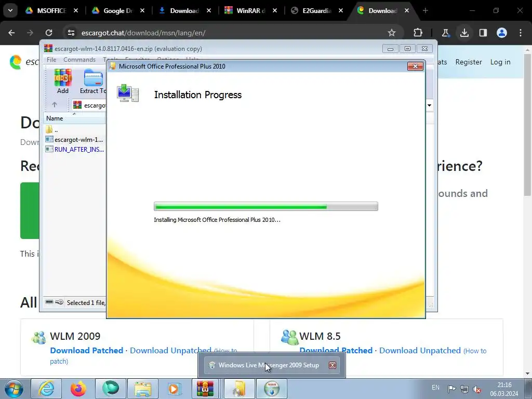Select the escargot-wlm-1... file in WinRAR list
This screenshot has width=532, height=399.
[x=74, y=139]
